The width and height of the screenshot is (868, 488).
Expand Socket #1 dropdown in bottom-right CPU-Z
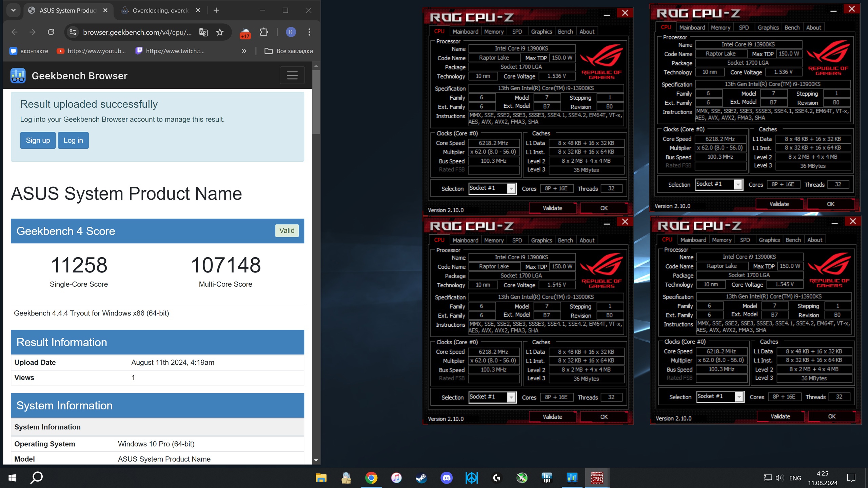click(x=739, y=397)
